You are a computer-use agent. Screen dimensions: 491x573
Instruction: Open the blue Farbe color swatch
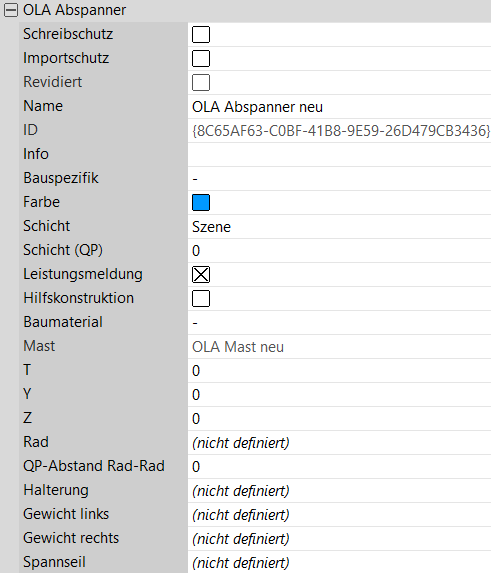point(201,202)
